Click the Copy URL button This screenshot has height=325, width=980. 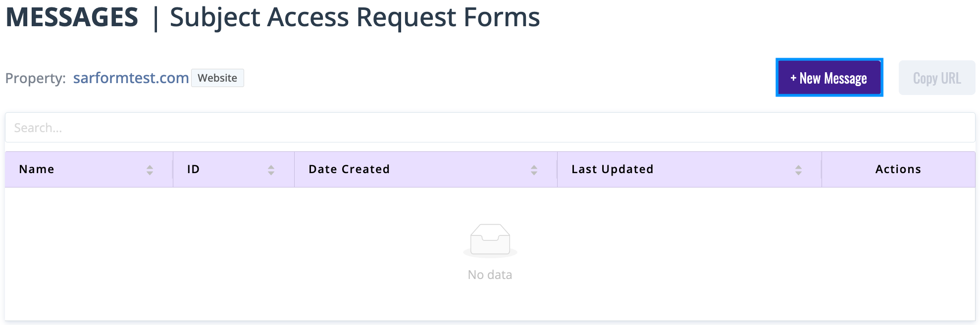coord(936,78)
